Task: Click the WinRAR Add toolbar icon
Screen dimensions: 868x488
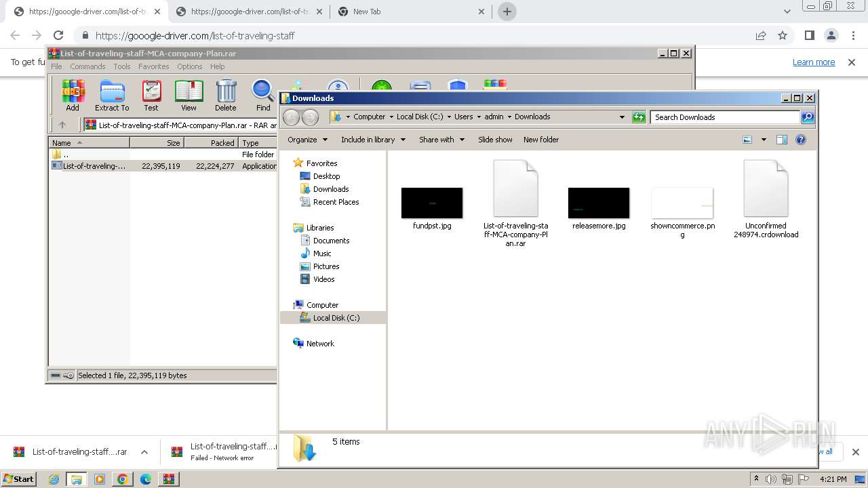Action: (73, 95)
